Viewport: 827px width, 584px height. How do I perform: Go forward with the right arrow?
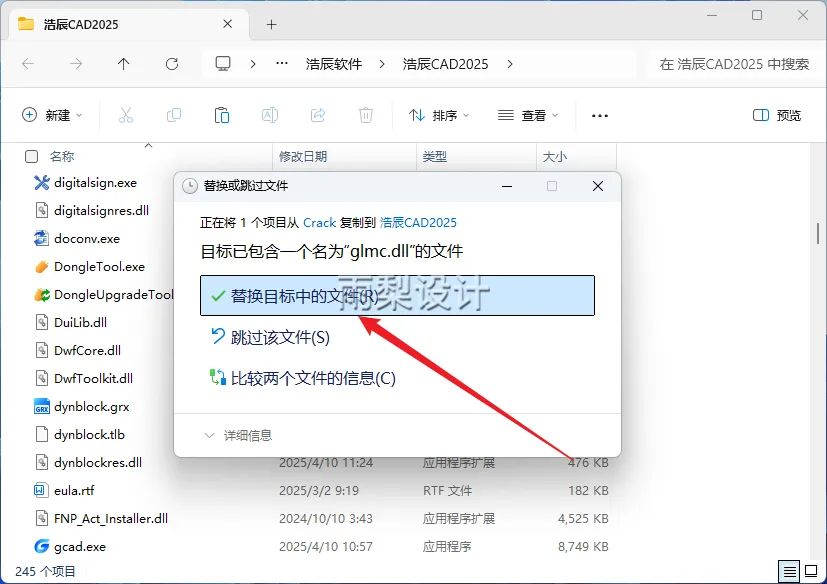pos(76,64)
